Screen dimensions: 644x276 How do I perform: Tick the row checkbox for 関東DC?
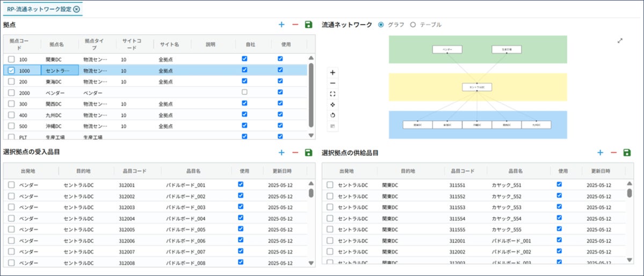pos(11,59)
